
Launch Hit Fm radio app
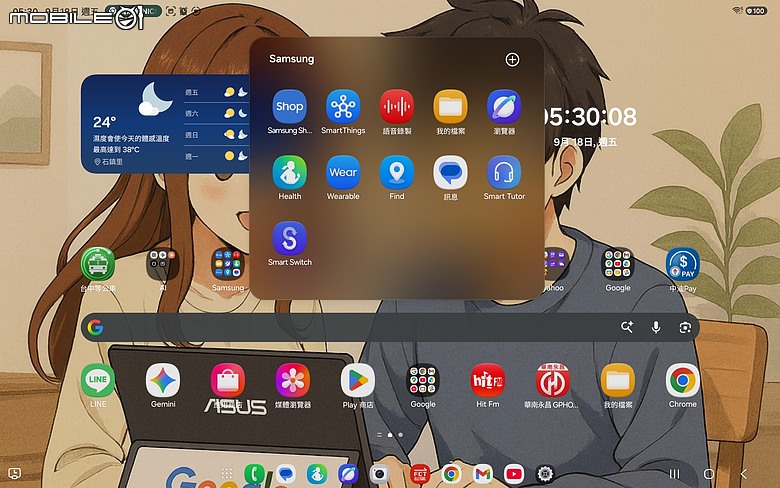tap(488, 380)
